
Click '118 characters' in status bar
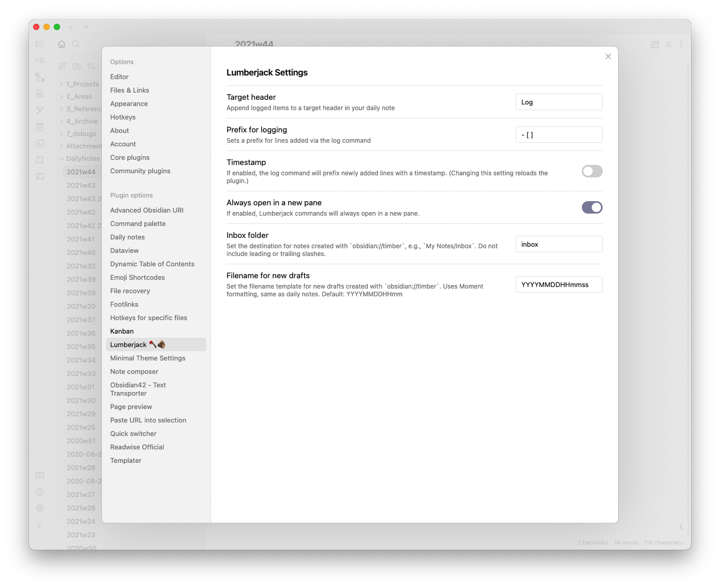click(664, 542)
